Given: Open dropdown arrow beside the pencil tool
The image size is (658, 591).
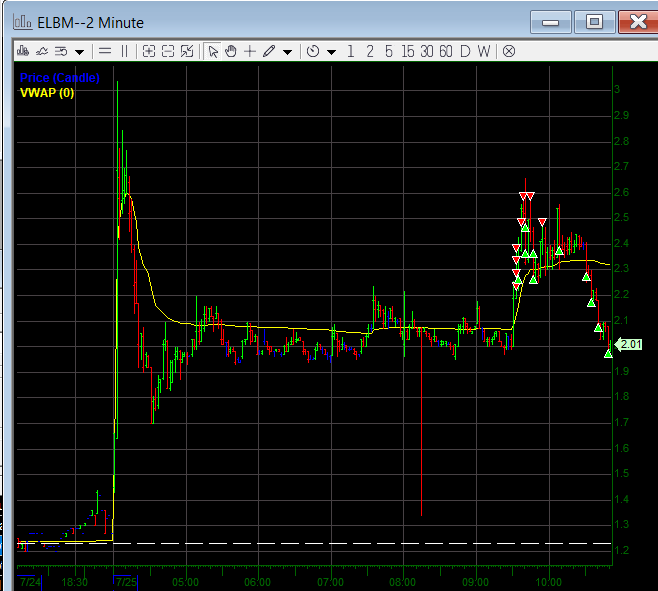Looking at the screenshot, I should pos(287,52).
